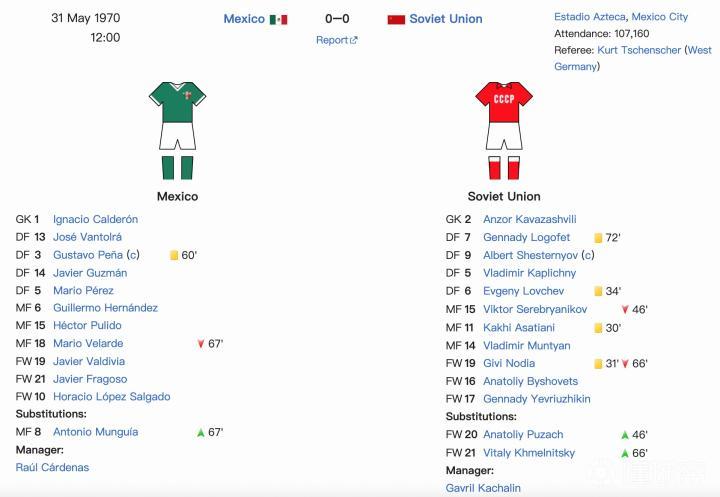Open Ignacio Calderón's player page

point(95,219)
